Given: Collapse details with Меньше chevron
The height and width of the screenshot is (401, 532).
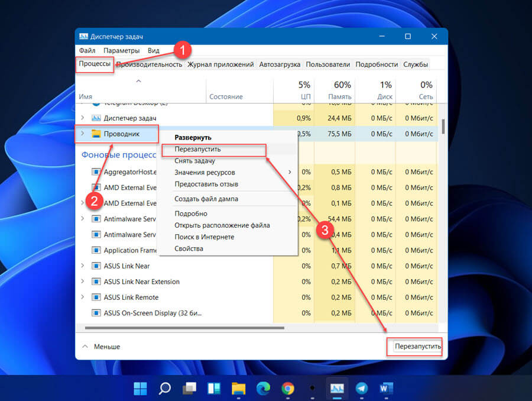Looking at the screenshot, I should tap(85, 347).
